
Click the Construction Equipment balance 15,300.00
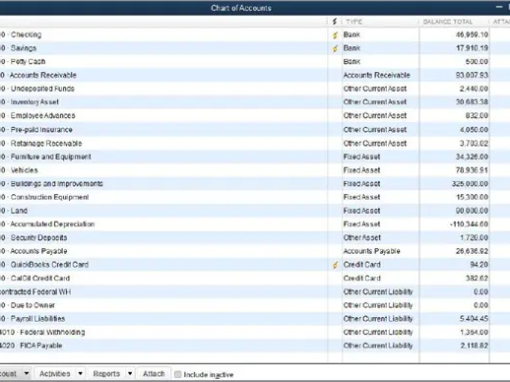[x=472, y=197]
